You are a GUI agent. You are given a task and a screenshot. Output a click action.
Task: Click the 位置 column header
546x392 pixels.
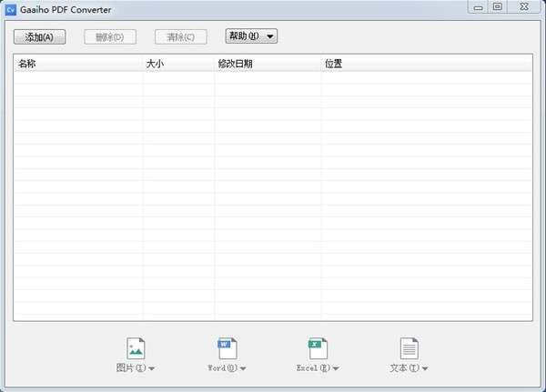coord(426,64)
